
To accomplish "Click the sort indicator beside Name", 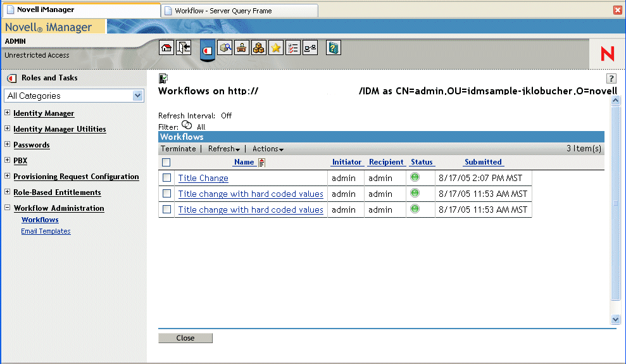I will [x=261, y=163].
